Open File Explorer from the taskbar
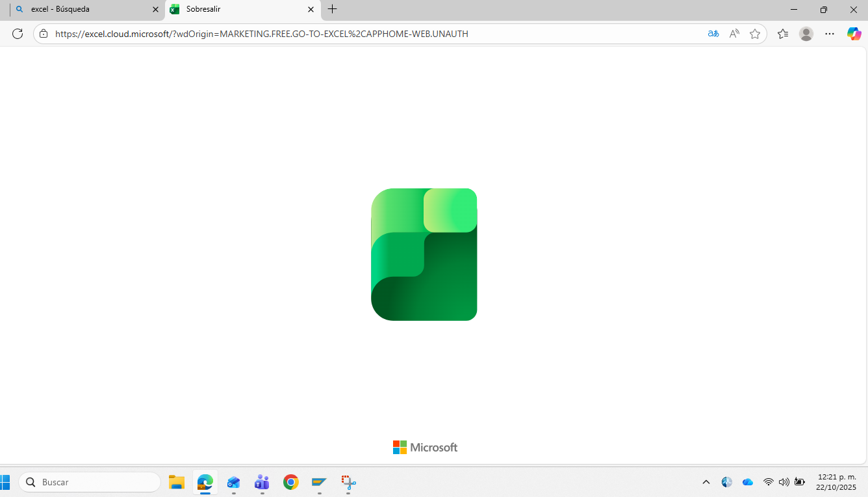Screen dimensions: 868x497 (177, 482)
